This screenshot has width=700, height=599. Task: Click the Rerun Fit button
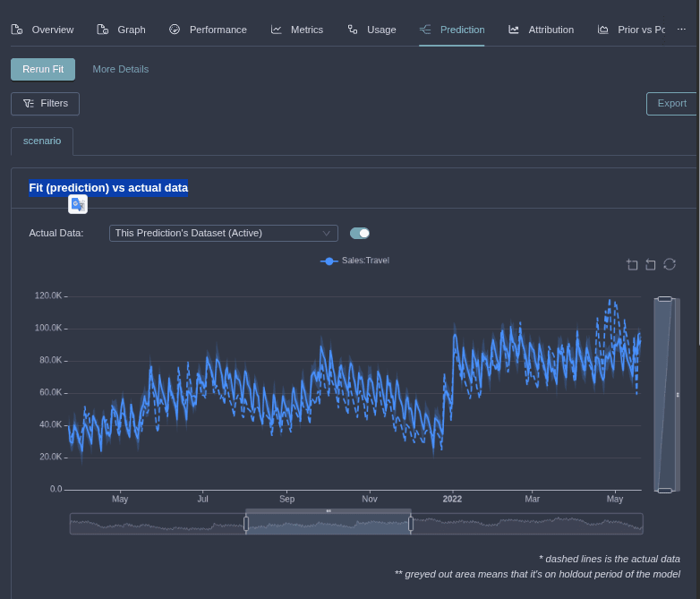tap(43, 69)
